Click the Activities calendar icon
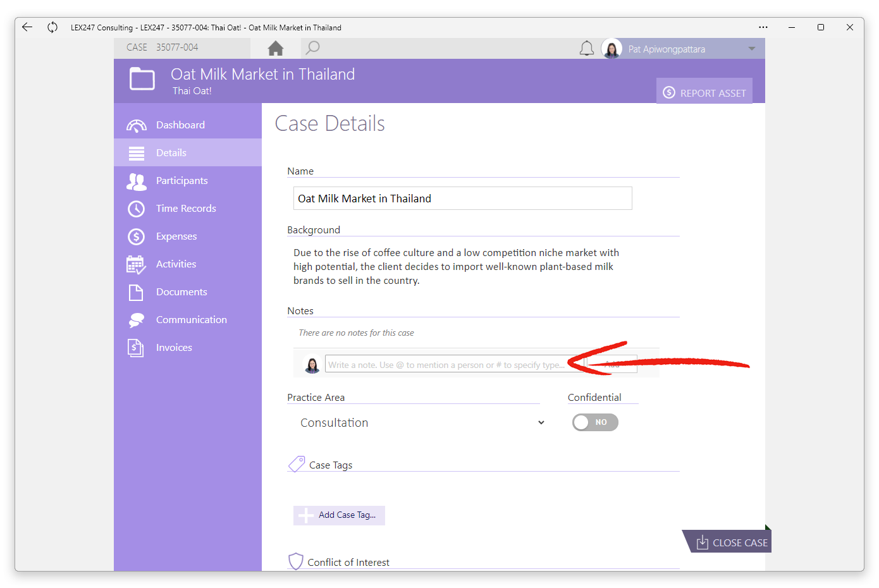Screen dimensions: 879x588 point(136,264)
